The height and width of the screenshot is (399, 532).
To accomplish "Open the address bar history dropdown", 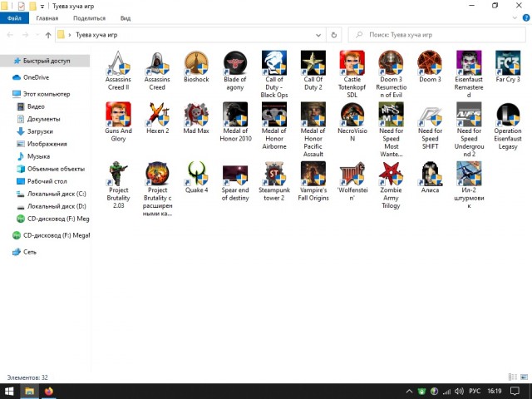I will 318,35.
